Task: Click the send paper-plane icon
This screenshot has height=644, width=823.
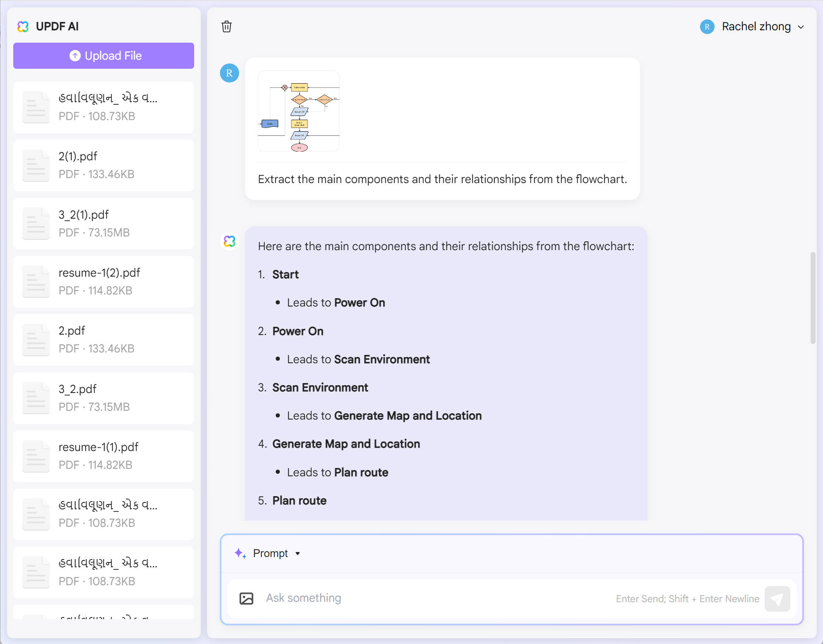Action: click(x=777, y=599)
